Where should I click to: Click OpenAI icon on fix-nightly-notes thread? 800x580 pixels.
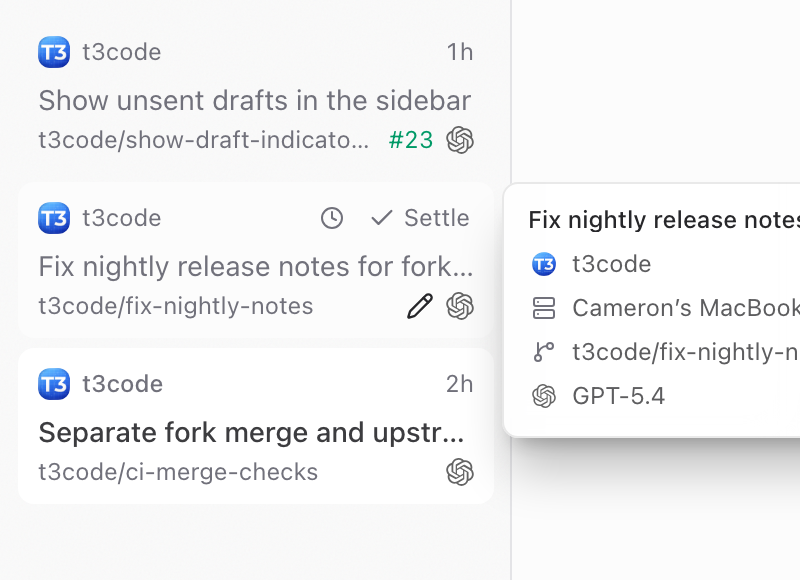pos(460,306)
